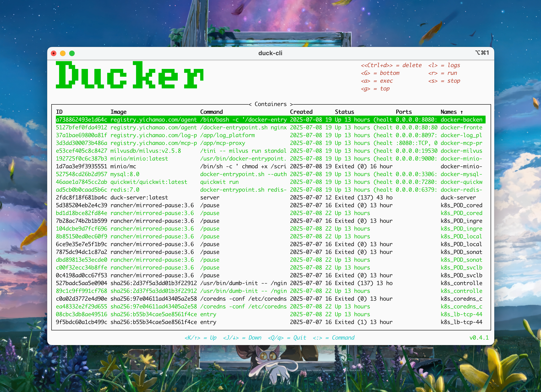Screen dimensions: 541x392
Task: Click the exec shortcut hint
Action: (377, 81)
